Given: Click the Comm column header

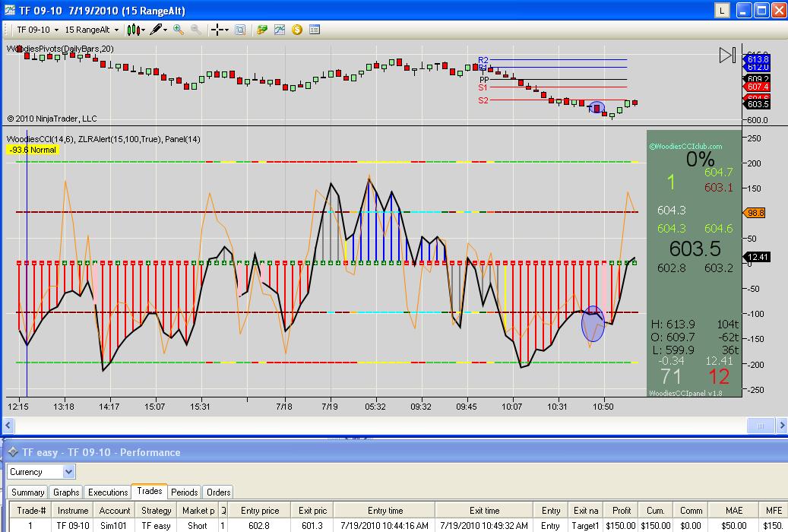Looking at the screenshot, I should pos(691,511).
